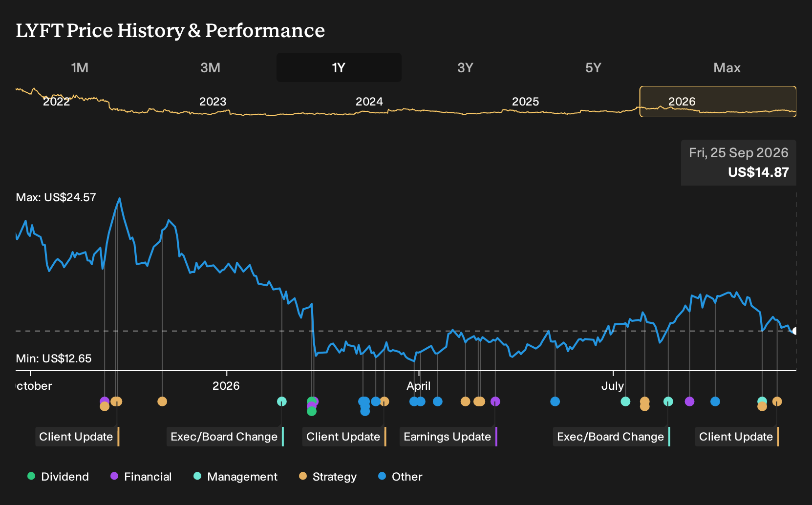The width and height of the screenshot is (812, 505).
Task: Click the orange marker above Client Update before April
Action: (385, 401)
